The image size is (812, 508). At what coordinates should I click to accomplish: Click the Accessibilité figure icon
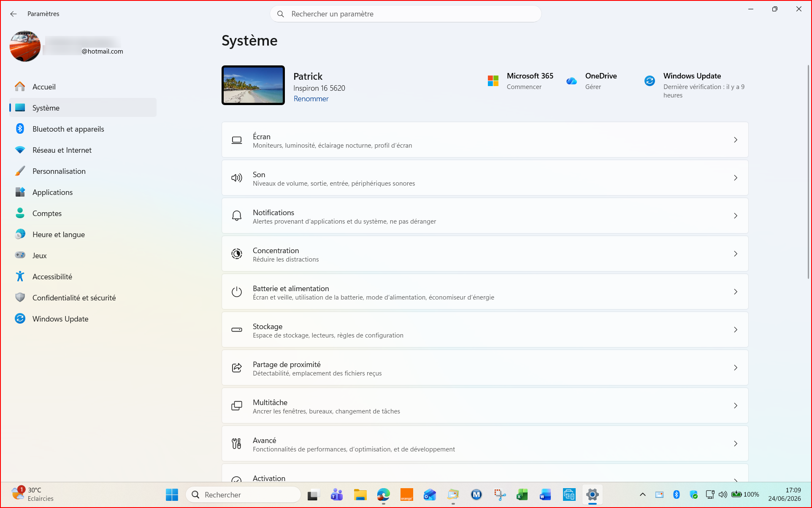pyautogui.click(x=20, y=276)
